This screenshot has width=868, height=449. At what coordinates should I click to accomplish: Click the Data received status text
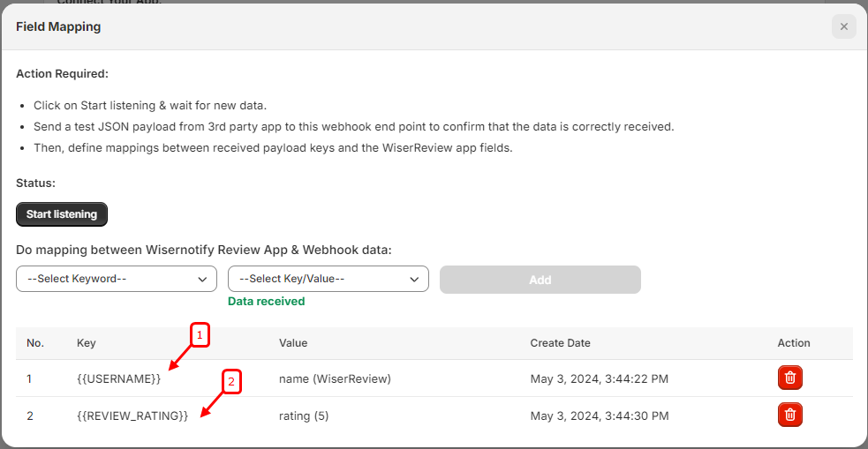click(x=267, y=302)
